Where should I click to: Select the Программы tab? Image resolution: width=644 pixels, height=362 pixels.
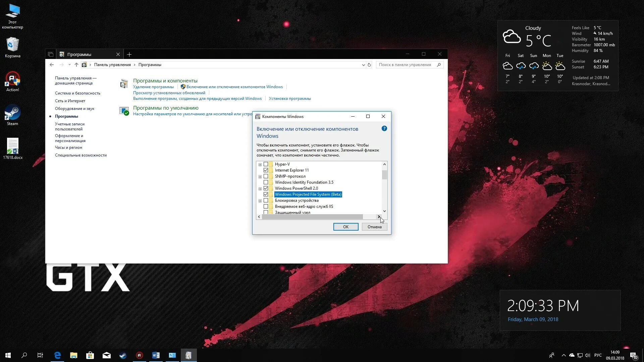pyautogui.click(x=79, y=54)
